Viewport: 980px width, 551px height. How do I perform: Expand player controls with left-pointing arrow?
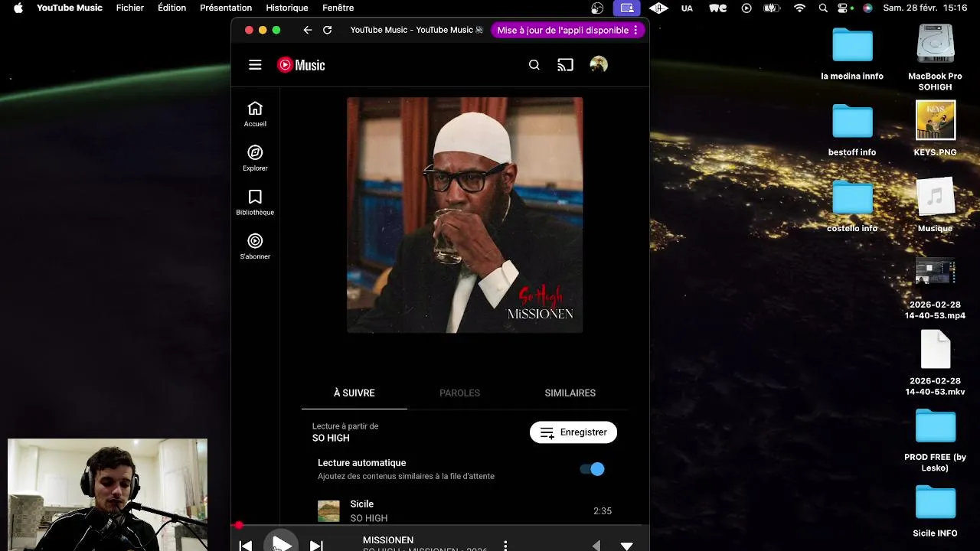(596, 546)
